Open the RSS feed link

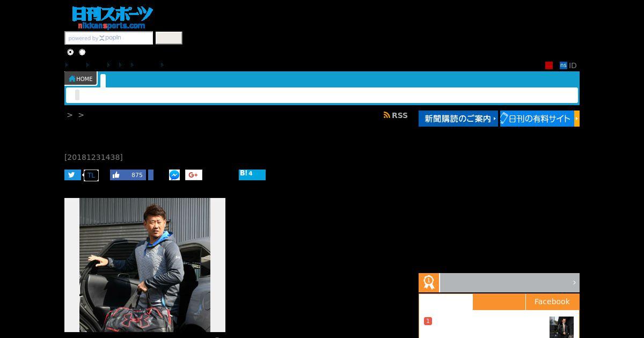tap(396, 115)
